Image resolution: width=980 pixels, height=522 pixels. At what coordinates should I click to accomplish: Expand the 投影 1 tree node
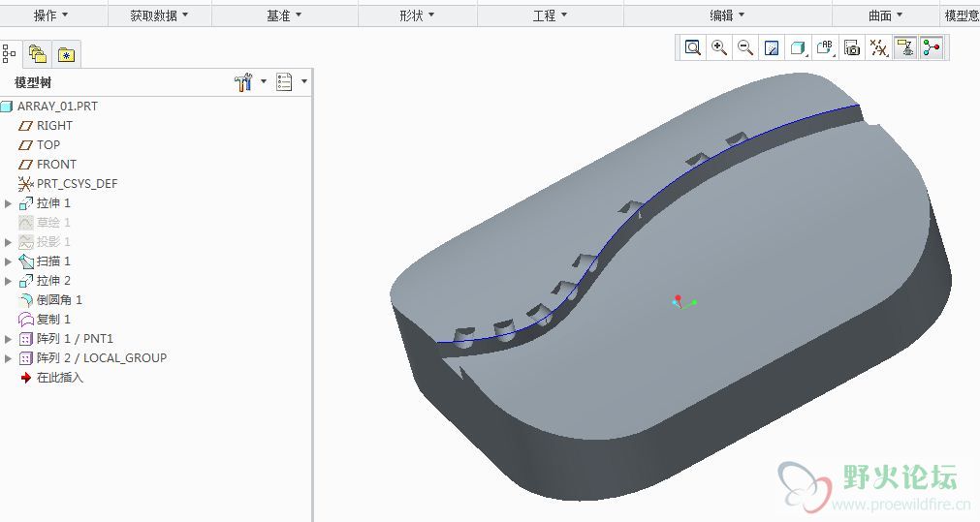(x=8, y=242)
